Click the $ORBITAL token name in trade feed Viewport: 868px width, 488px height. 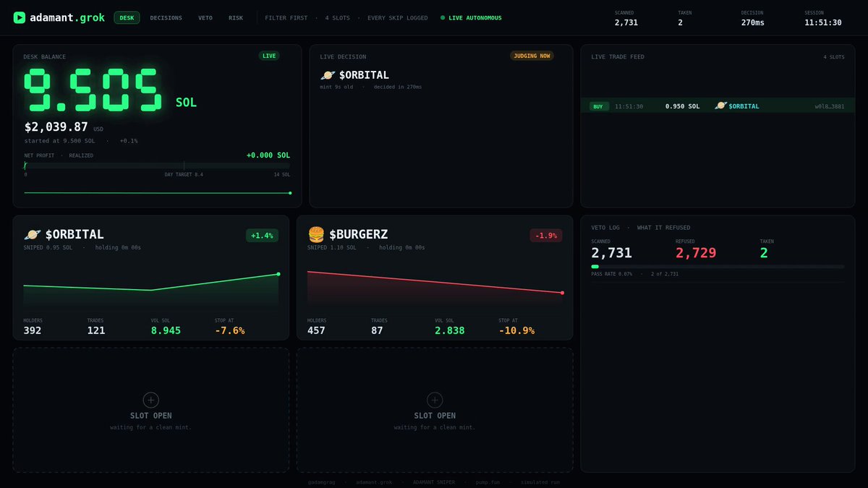(744, 106)
